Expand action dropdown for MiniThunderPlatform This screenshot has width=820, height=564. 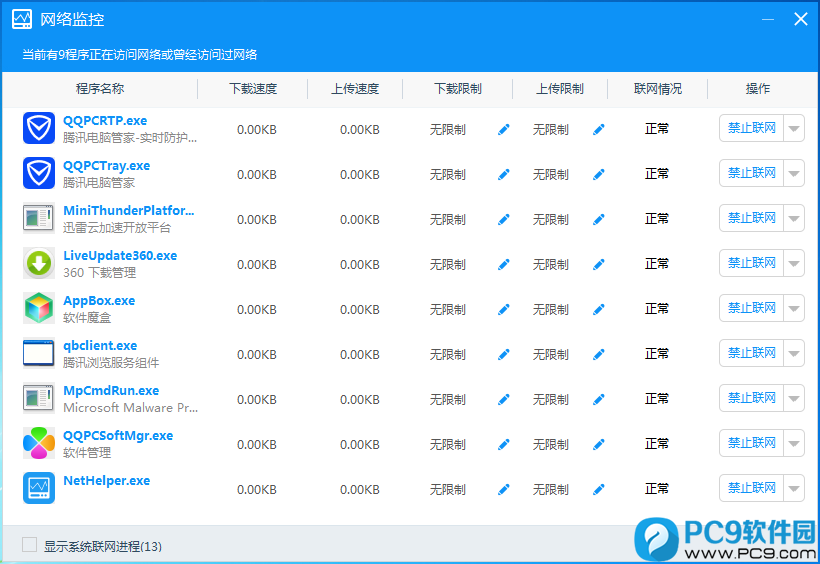pos(794,218)
